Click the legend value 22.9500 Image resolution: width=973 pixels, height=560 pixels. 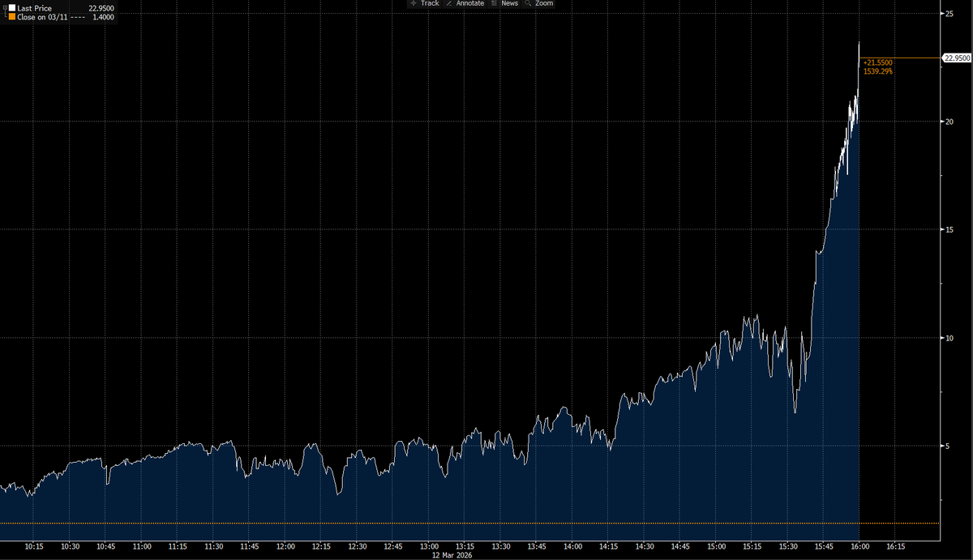click(x=100, y=8)
